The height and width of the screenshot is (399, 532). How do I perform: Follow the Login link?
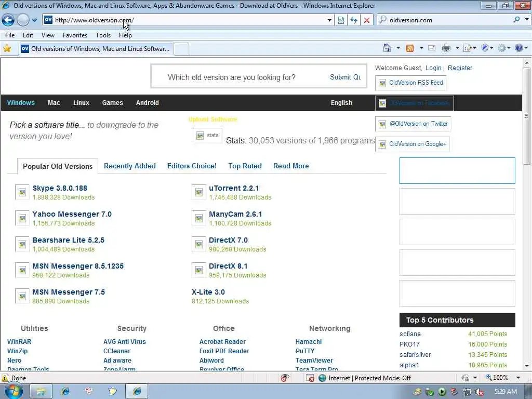click(x=433, y=68)
